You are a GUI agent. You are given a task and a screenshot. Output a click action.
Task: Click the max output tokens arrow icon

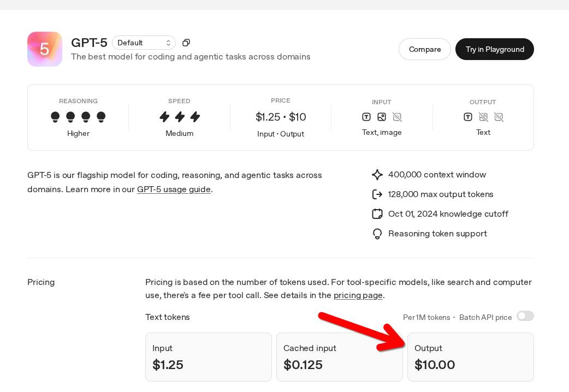(377, 194)
